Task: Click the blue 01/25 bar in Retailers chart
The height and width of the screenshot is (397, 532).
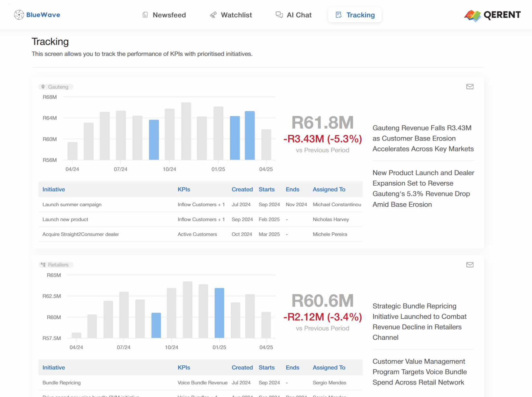Action: click(219, 313)
